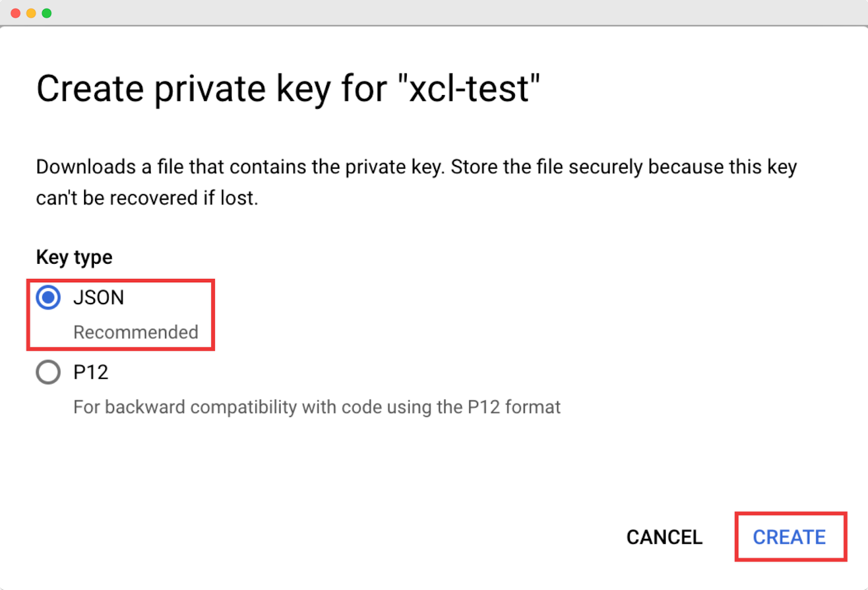Viewport: 868px width, 590px height.
Task: Click the P12 label text
Action: pyautogui.click(x=91, y=372)
